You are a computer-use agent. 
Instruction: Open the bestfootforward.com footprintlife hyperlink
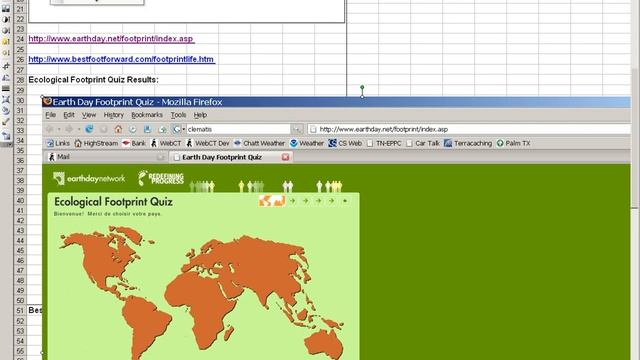(121, 59)
